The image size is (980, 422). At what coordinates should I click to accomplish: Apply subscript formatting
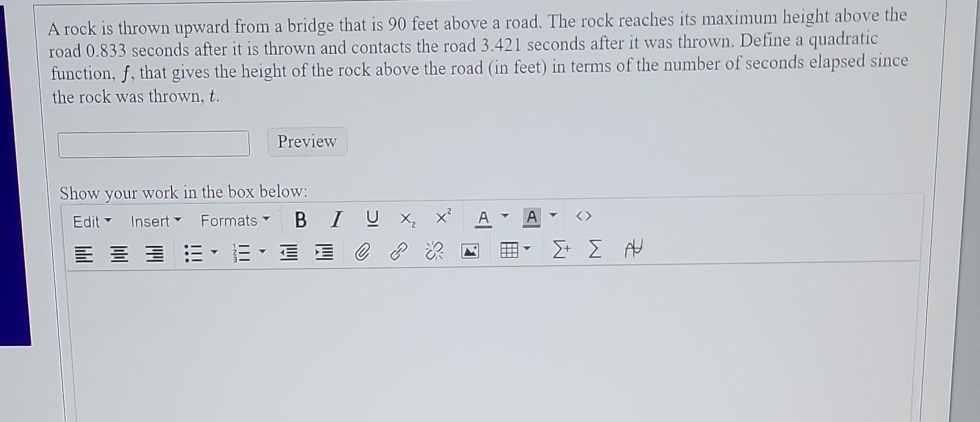(x=408, y=219)
